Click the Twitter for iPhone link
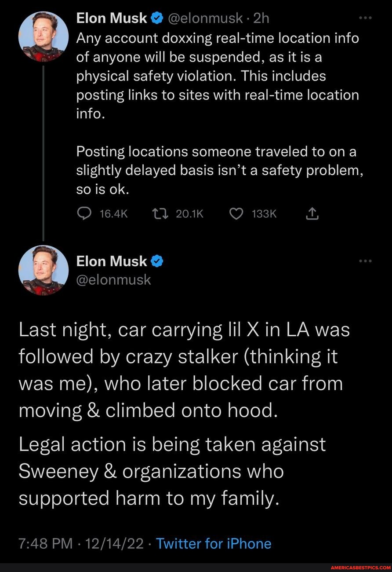This screenshot has width=392, height=572. (x=214, y=543)
